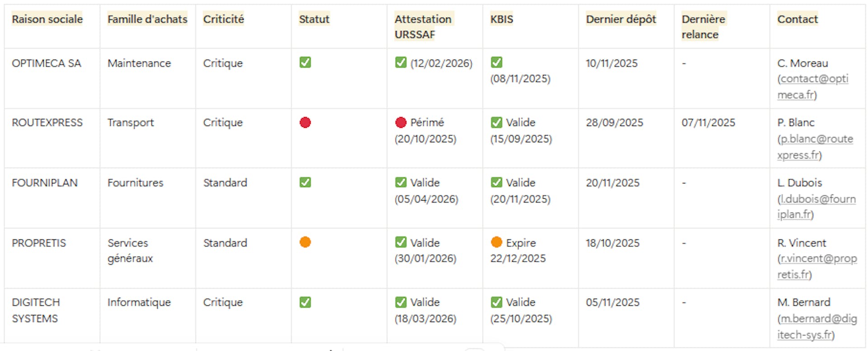This screenshot has width=868, height=351.
Task: Select the Criticité column header
Action: tap(223, 19)
